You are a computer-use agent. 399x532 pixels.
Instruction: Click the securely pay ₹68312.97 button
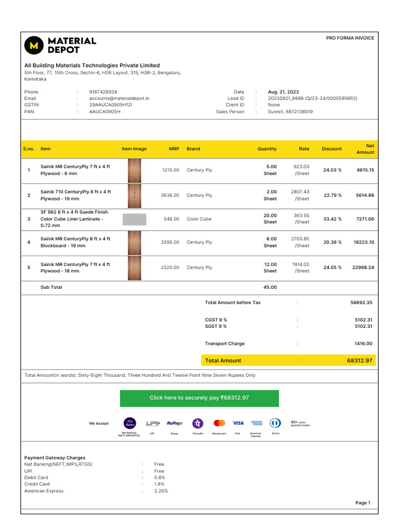coord(199,398)
